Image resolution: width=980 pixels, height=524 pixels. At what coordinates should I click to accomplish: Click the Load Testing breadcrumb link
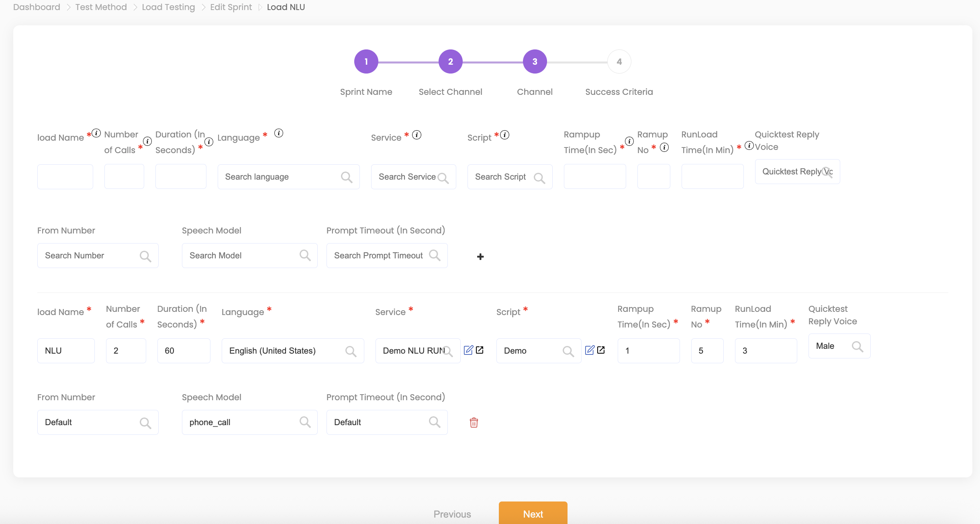(168, 7)
